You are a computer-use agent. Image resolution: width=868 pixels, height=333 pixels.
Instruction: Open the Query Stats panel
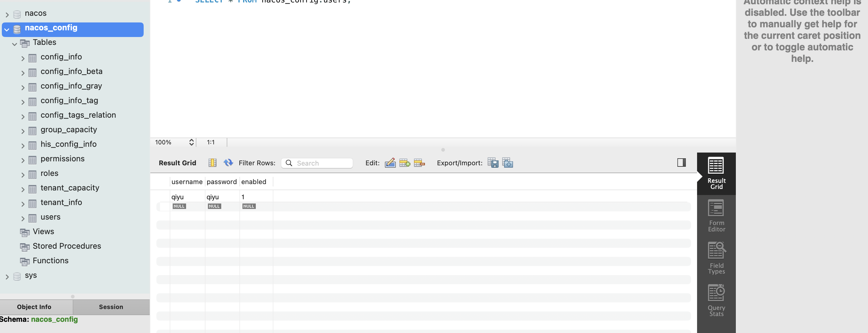click(716, 300)
